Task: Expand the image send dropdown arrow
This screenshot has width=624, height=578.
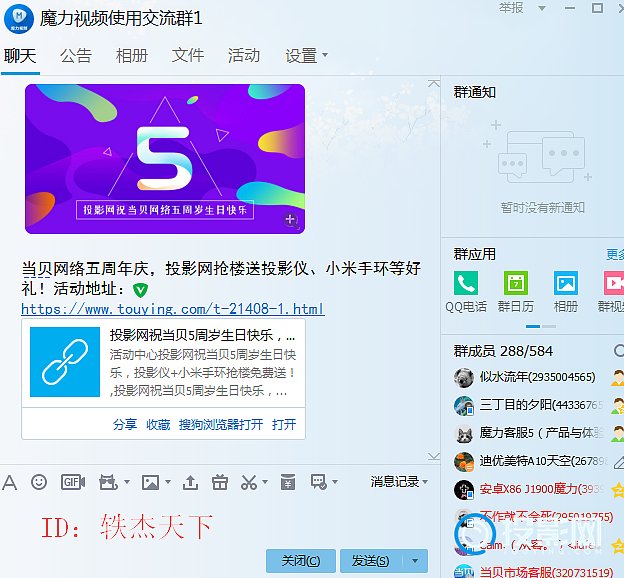Action: tap(168, 482)
